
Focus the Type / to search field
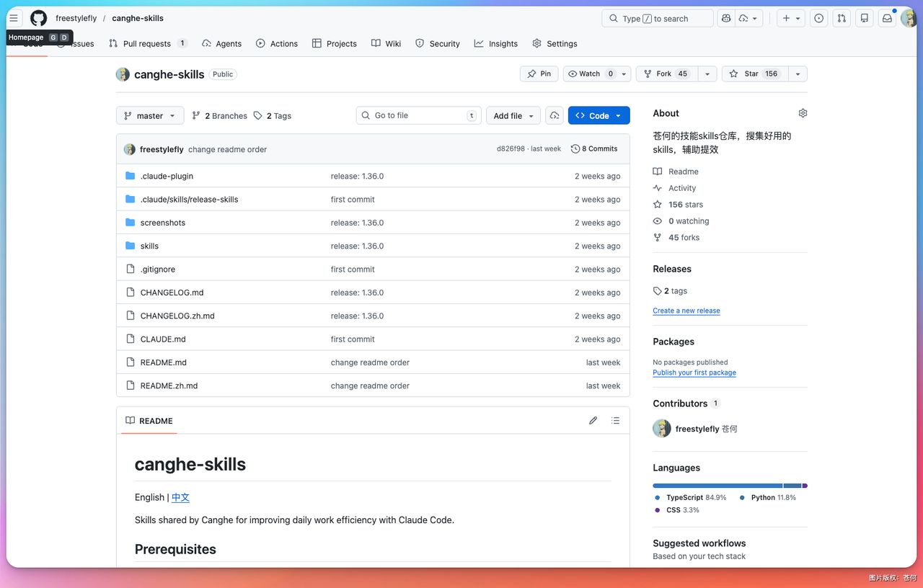tap(658, 18)
